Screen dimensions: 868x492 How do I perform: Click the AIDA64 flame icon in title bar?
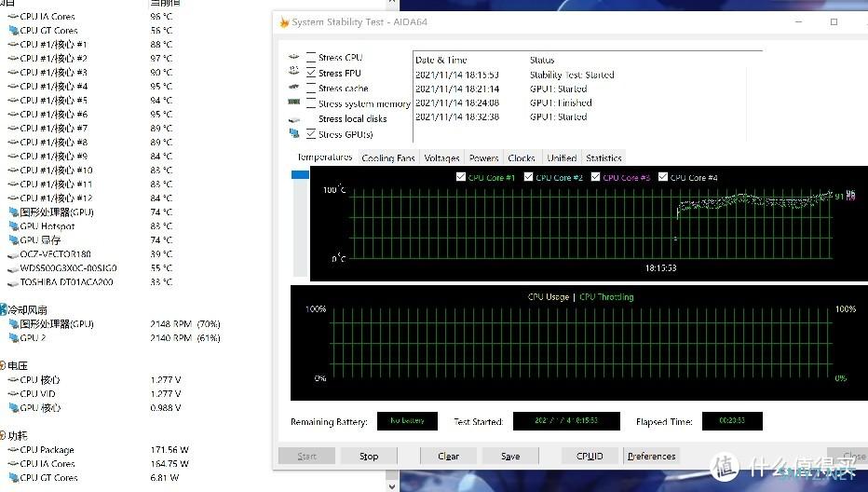(284, 22)
